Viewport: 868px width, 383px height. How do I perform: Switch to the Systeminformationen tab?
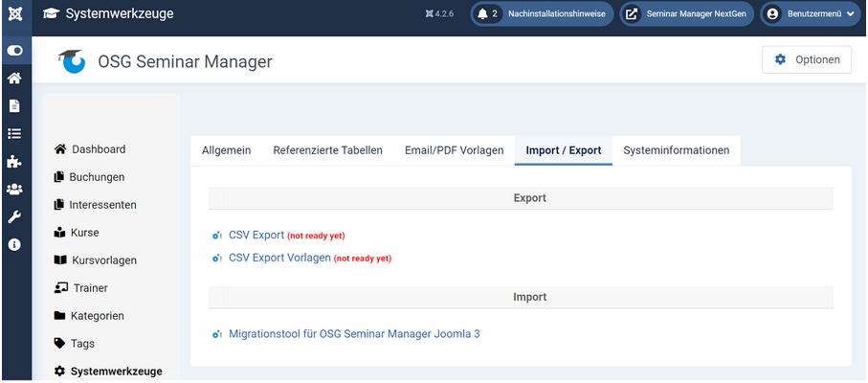coord(676,150)
